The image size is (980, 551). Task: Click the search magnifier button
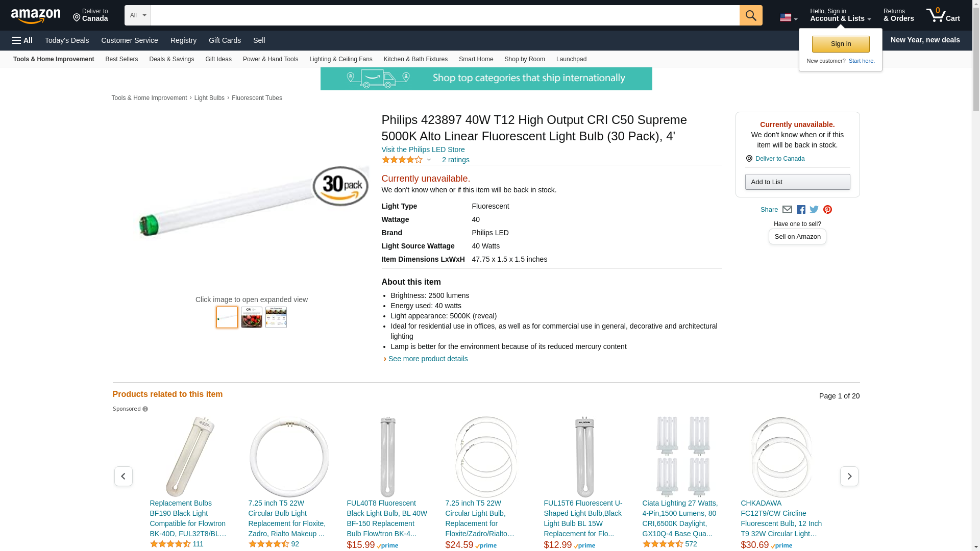[751, 15]
